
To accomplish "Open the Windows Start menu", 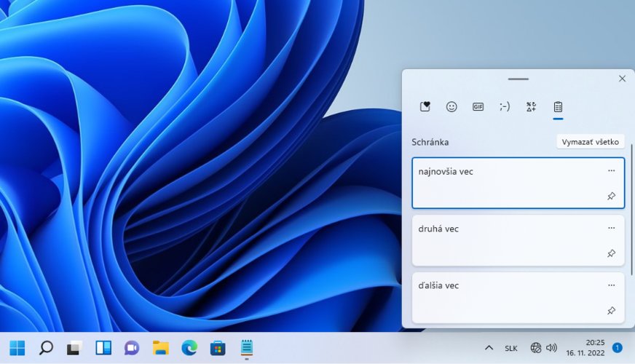I will (17, 348).
